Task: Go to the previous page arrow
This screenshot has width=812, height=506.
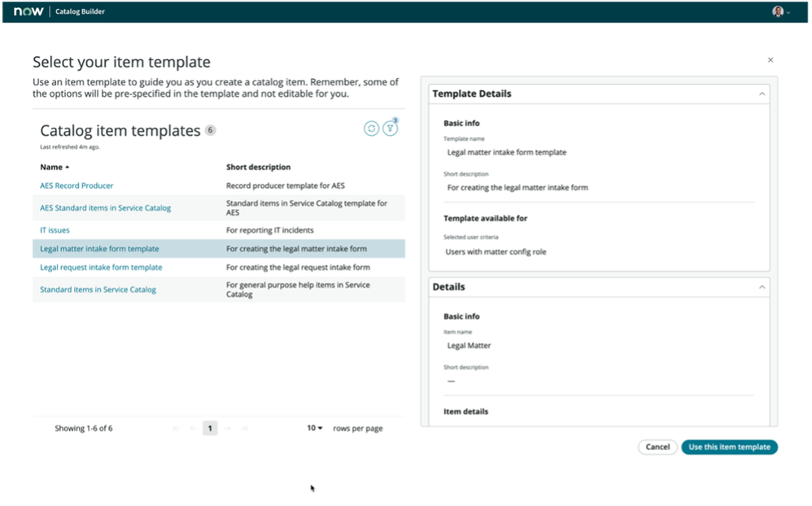Action: 192,428
